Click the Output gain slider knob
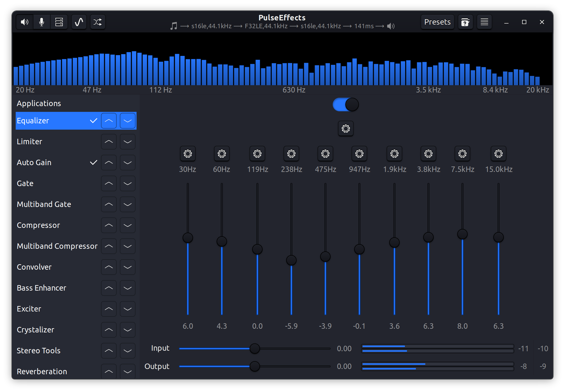Screen dimensions: 565x392 [255, 366]
